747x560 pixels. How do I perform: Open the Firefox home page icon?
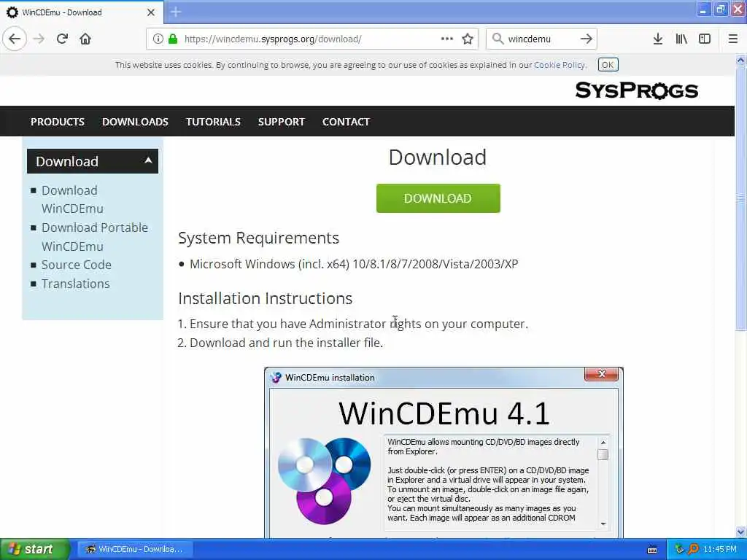[x=85, y=39]
